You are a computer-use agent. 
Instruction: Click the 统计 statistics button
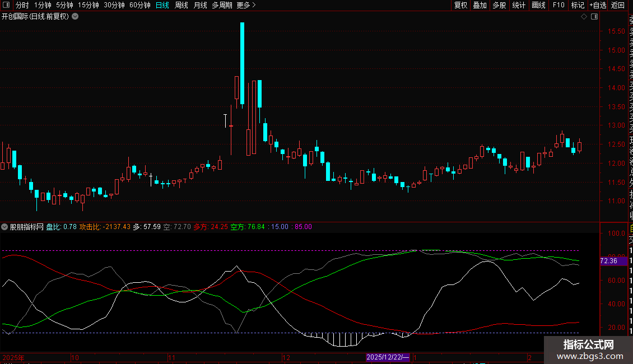pyautogui.click(x=519, y=5)
